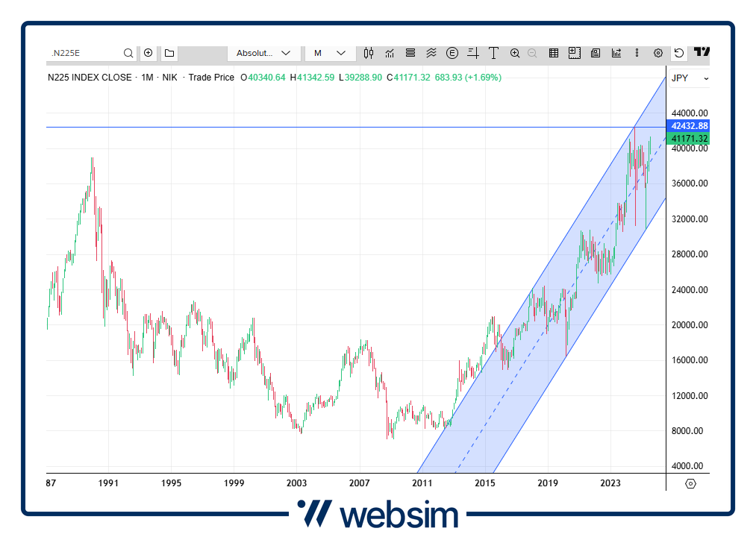This screenshot has height=537, width=756.
Task: Click the wavy lines overlay icon
Action: click(x=431, y=53)
